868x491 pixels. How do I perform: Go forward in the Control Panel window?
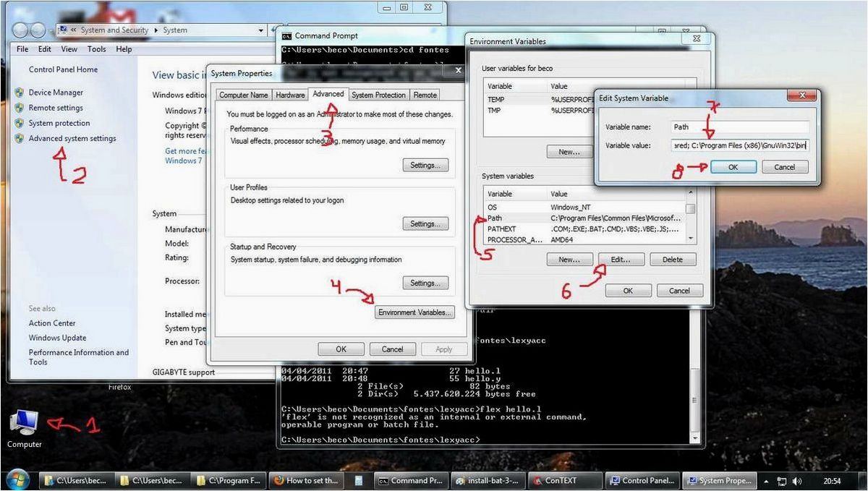[x=38, y=30]
